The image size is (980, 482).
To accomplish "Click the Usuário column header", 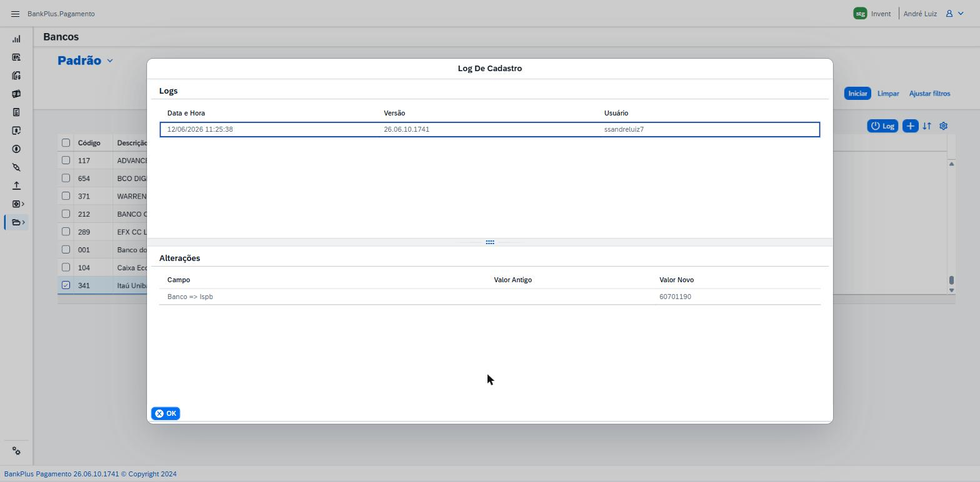I will pyautogui.click(x=616, y=113).
